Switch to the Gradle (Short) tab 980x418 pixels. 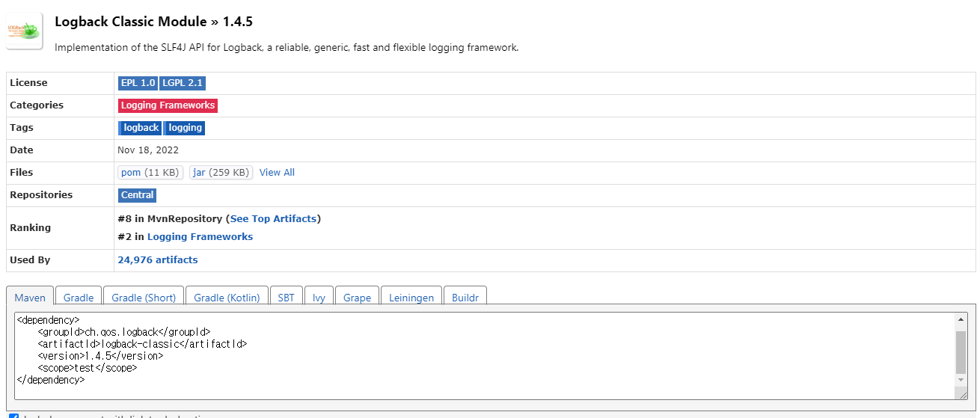pos(144,297)
